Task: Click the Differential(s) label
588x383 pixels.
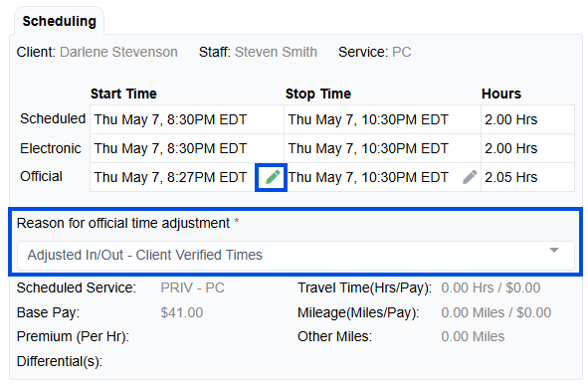Action: [60, 361]
